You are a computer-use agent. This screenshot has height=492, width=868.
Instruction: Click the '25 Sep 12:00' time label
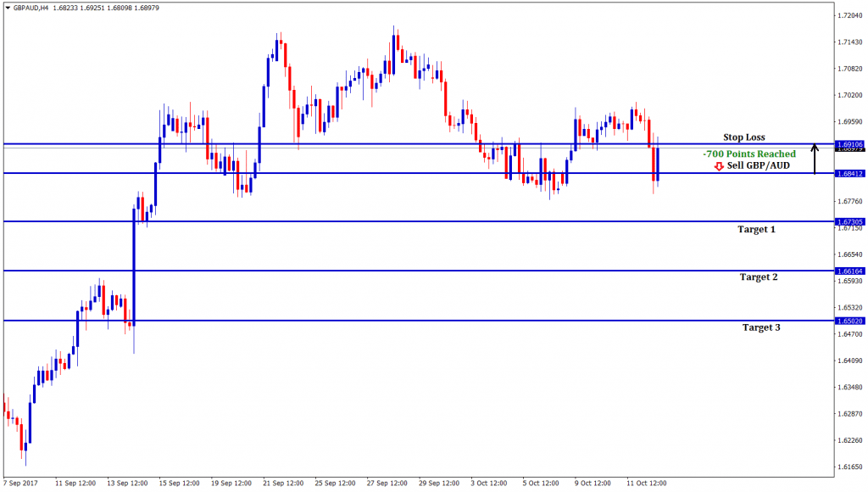336,484
